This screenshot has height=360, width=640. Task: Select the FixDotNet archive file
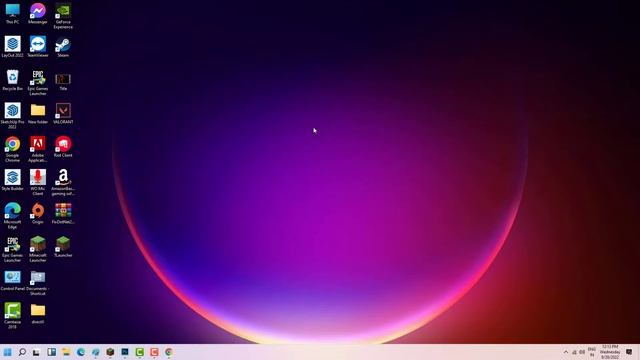63,213
